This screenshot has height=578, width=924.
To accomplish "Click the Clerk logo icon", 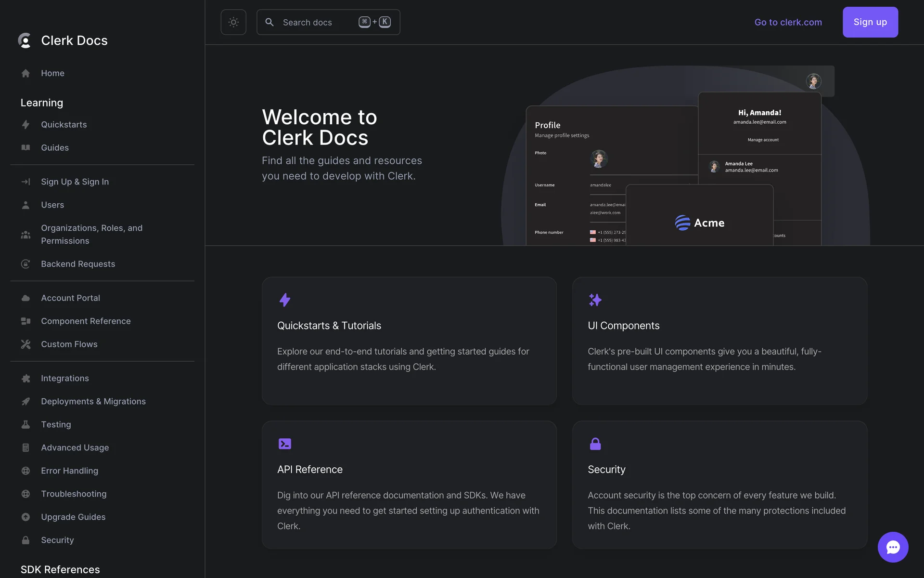I will pyautogui.click(x=25, y=40).
